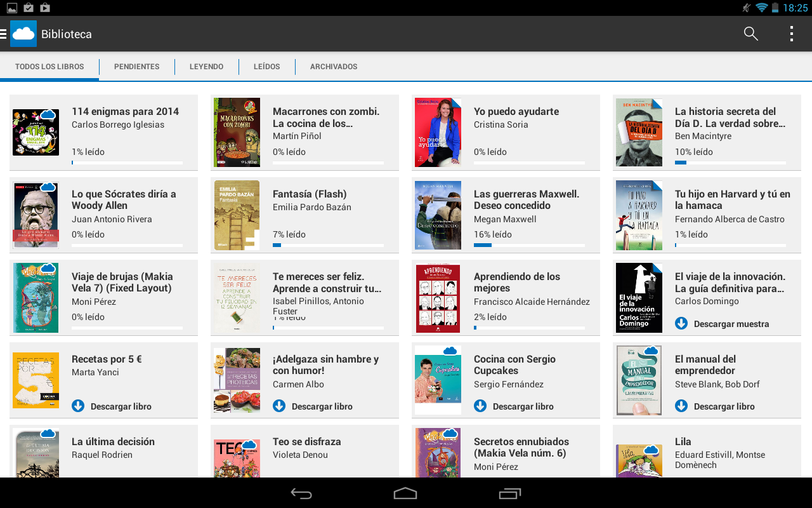The height and width of the screenshot is (508, 812).
Task: Tap the Wi-Fi status icon
Action: [x=761, y=8]
